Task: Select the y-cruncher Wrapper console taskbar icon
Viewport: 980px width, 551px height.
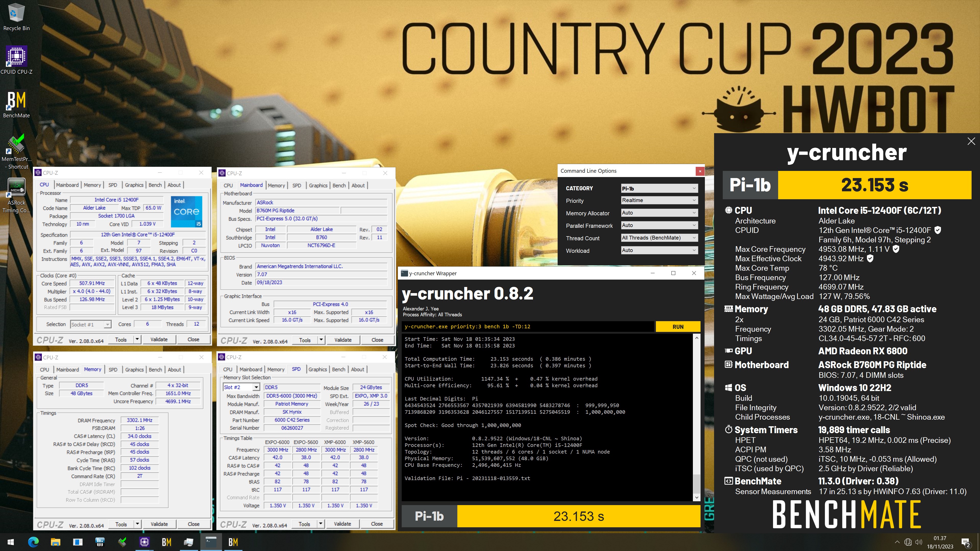Action: pos(211,542)
